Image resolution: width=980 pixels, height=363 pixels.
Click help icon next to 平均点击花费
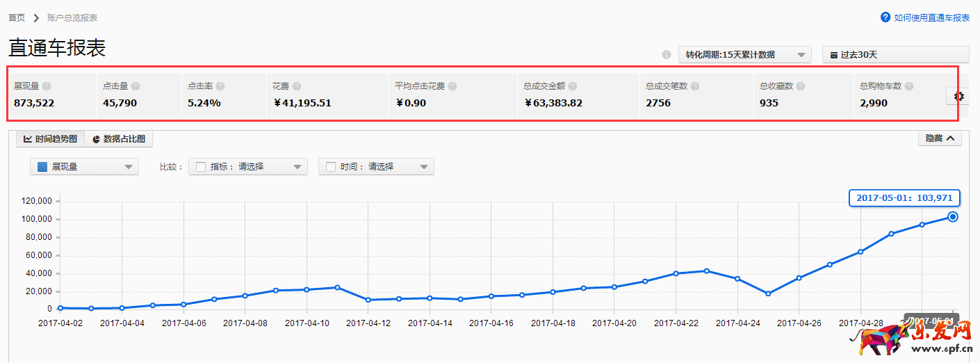(452, 86)
